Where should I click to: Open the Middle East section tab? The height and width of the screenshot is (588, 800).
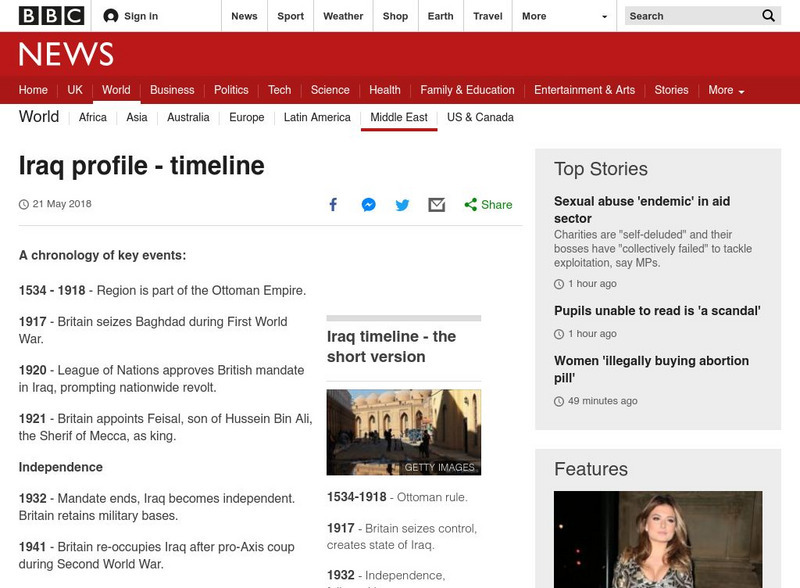point(398,117)
